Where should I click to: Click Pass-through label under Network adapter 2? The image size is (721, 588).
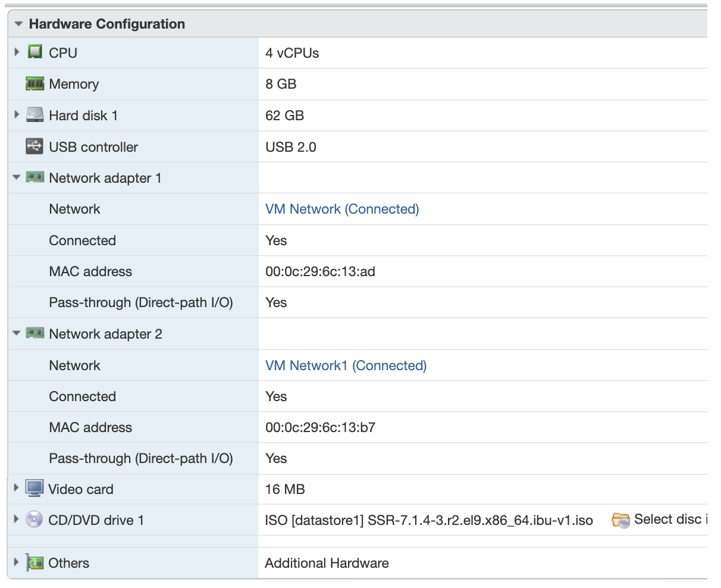click(x=141, y=458)
